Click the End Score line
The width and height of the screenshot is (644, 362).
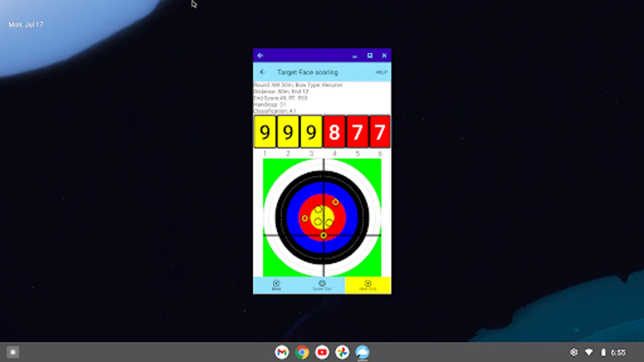tap(280, 98)
